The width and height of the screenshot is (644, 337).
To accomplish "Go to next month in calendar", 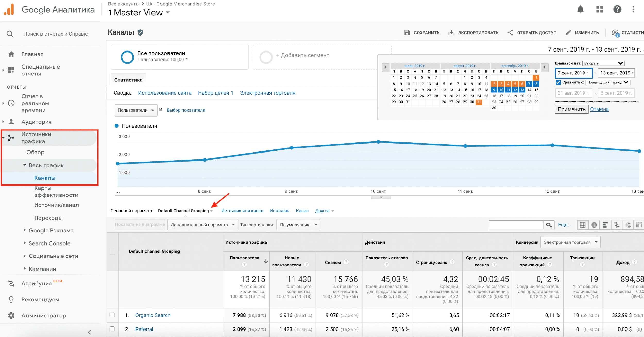I will click(x=544, y=67).
